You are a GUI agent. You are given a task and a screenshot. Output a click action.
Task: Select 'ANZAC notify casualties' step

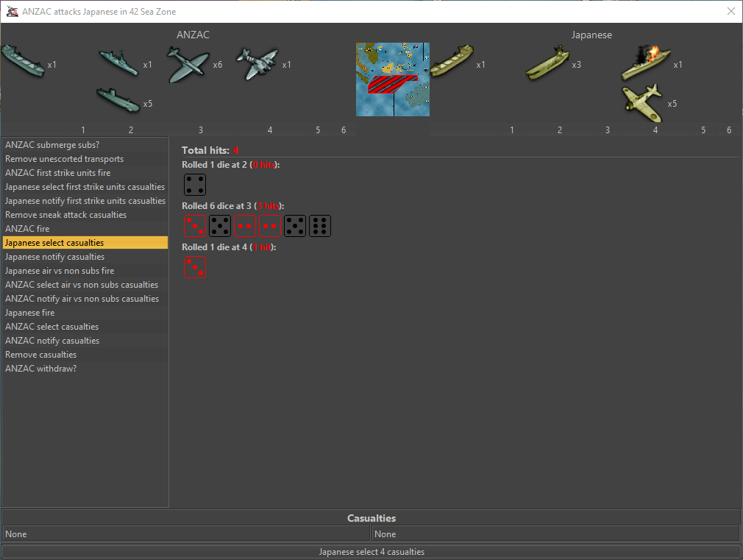[85, 341]
